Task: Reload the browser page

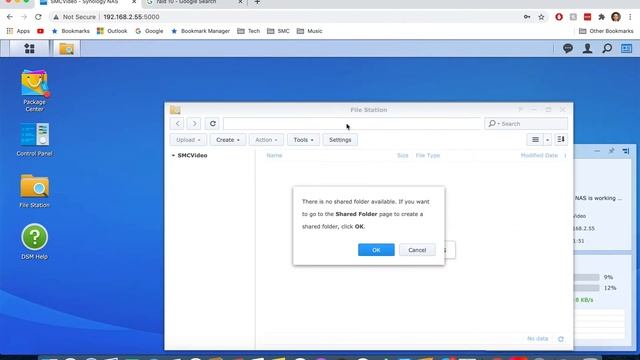Action: [x=38, y=17]
